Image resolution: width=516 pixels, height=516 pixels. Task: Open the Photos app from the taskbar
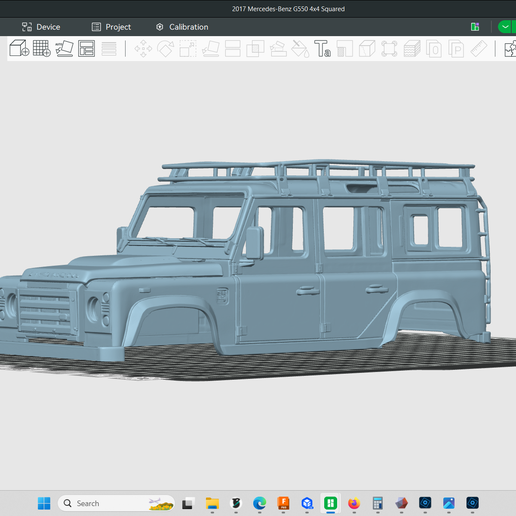tap(449, 503)
